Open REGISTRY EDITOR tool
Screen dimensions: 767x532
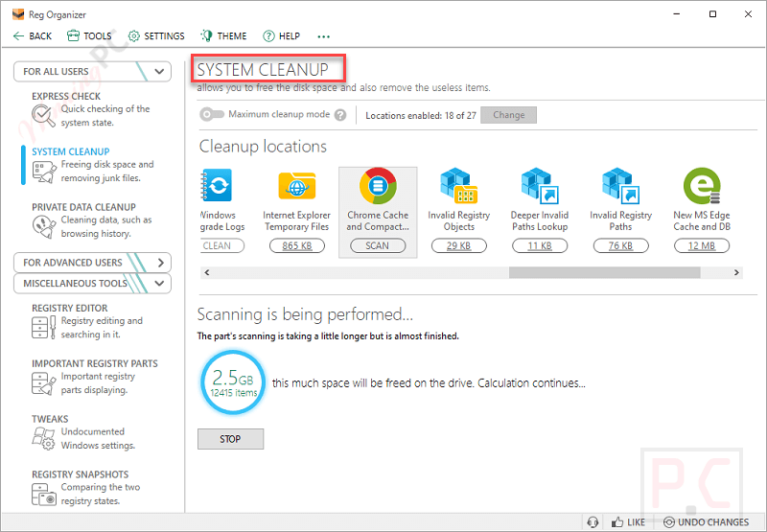click(x=69, y=308)
